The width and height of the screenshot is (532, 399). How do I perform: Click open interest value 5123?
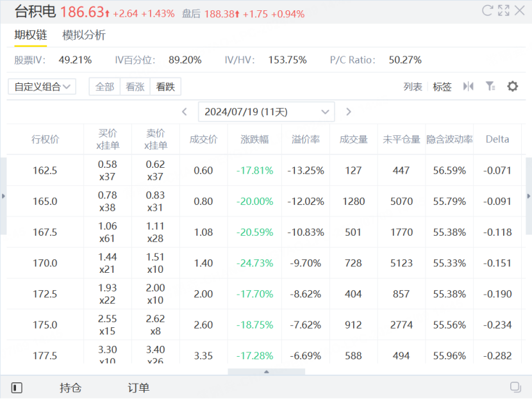[401, 263]
